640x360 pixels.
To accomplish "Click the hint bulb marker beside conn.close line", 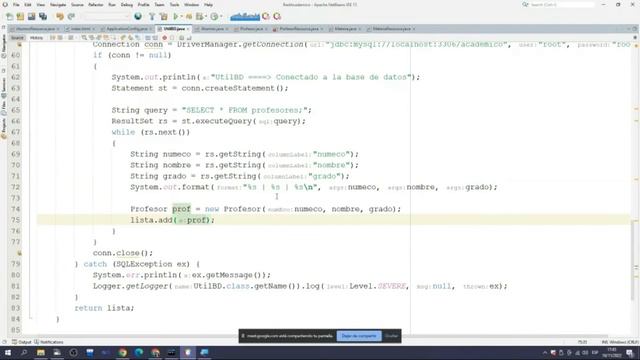I will click(x=19, y=253).
